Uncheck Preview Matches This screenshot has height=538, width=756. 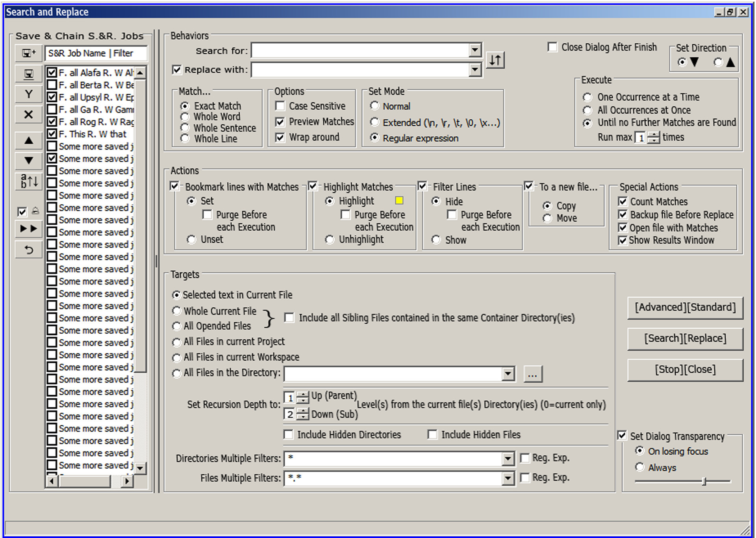pyautogui.click(x=280, y=122)
